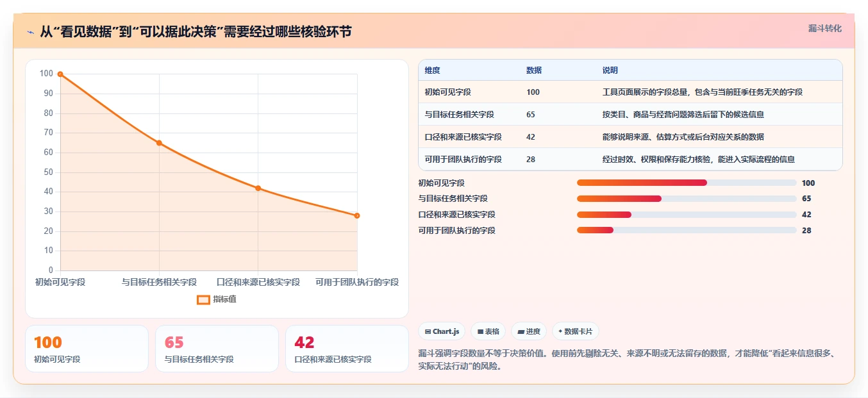Click the x-axis label 初始可见字段
Image resolution: width=868 pixels, height=398 pixels.
pos(60,282)
